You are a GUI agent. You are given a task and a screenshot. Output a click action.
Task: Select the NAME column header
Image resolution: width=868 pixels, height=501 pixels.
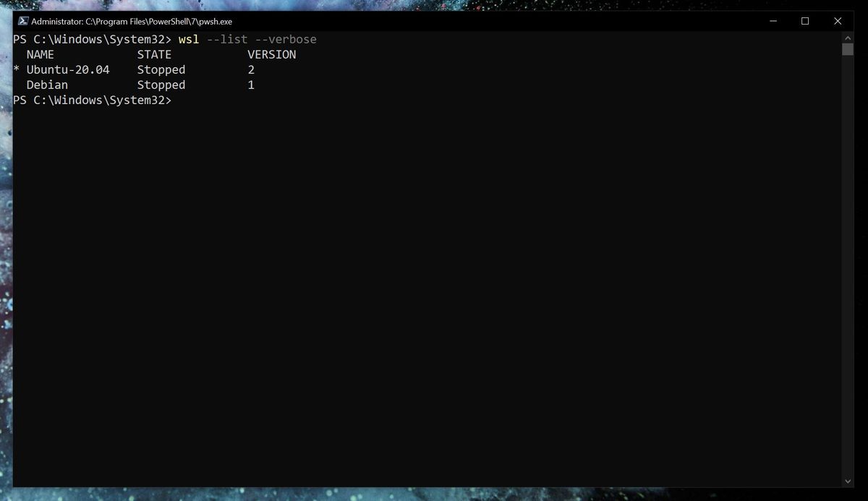click(41, 54)
